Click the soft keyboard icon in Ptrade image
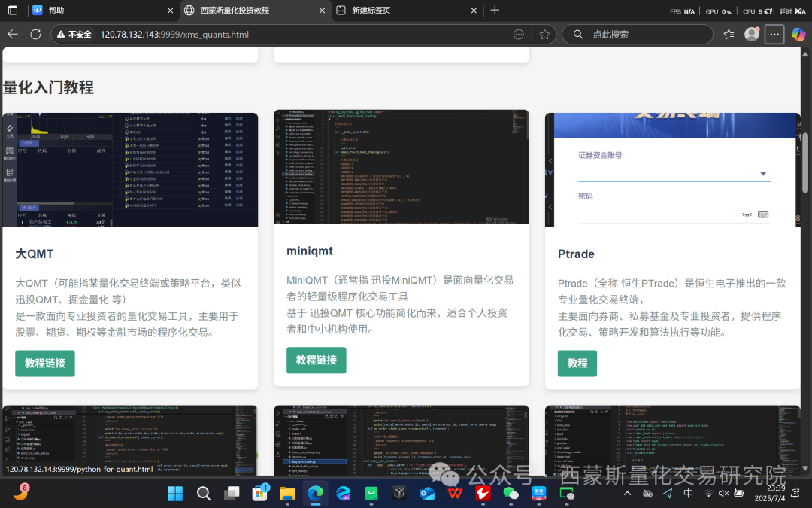Screen dimensions: 812x508 click(x=763, y=214)
